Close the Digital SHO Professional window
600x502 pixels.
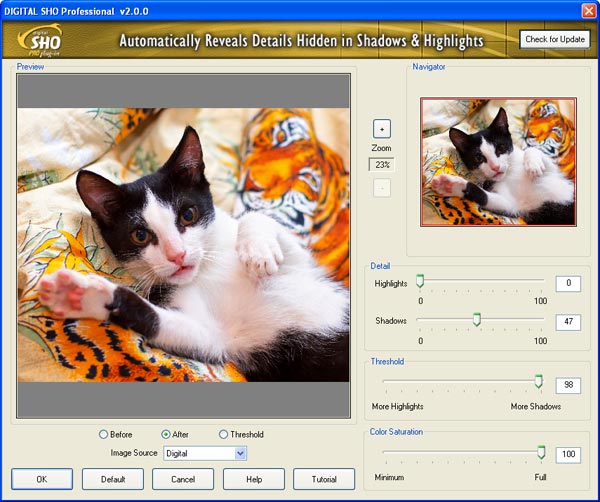[x=588, y=10]
